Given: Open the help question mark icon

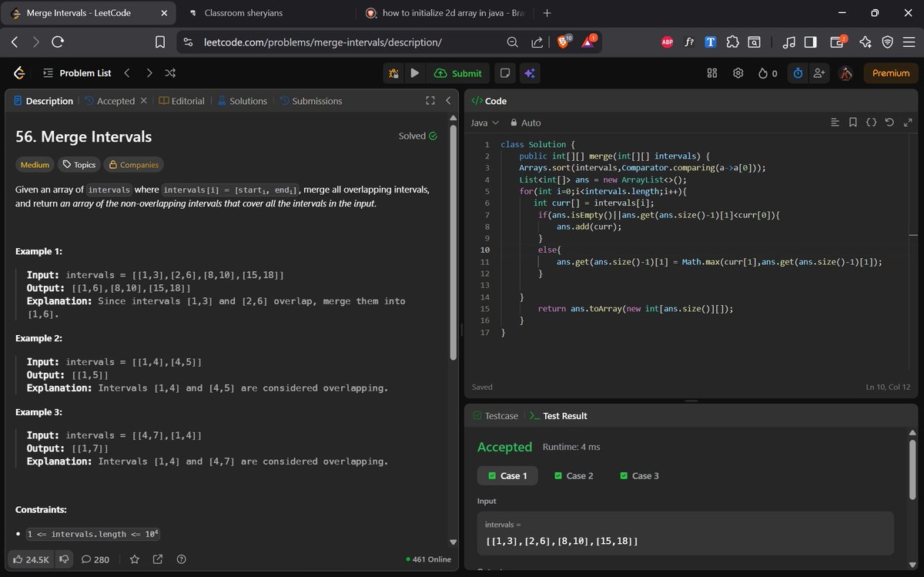Looking at the screenshot, I should coord(182,559).
